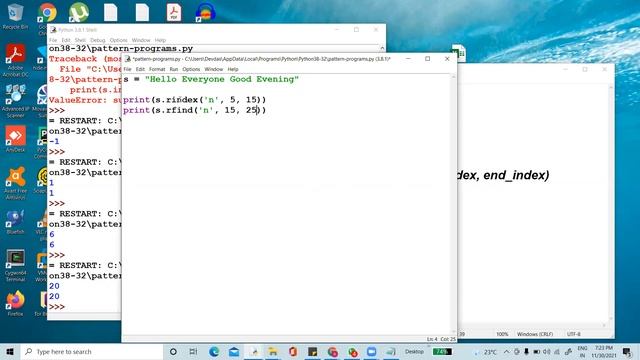Click in the taskbar search box
This screenshot has width=640, height=360.
click(92, 351)
